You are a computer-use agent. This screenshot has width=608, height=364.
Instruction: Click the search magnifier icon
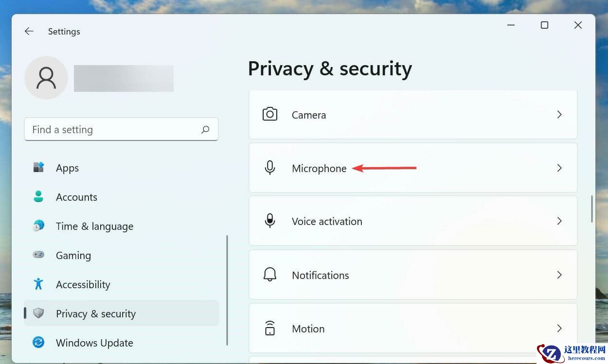pyautogui.click(x=205, y=130)
